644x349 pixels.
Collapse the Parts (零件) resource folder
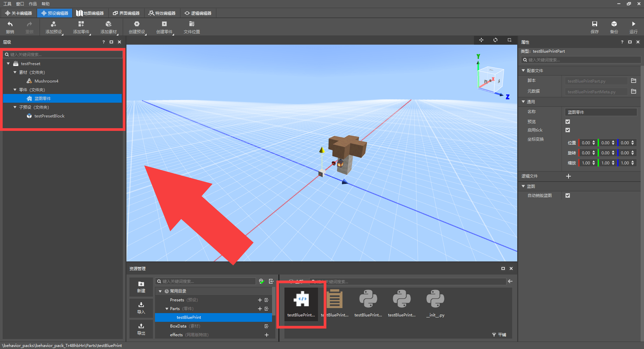click(167, 309)
